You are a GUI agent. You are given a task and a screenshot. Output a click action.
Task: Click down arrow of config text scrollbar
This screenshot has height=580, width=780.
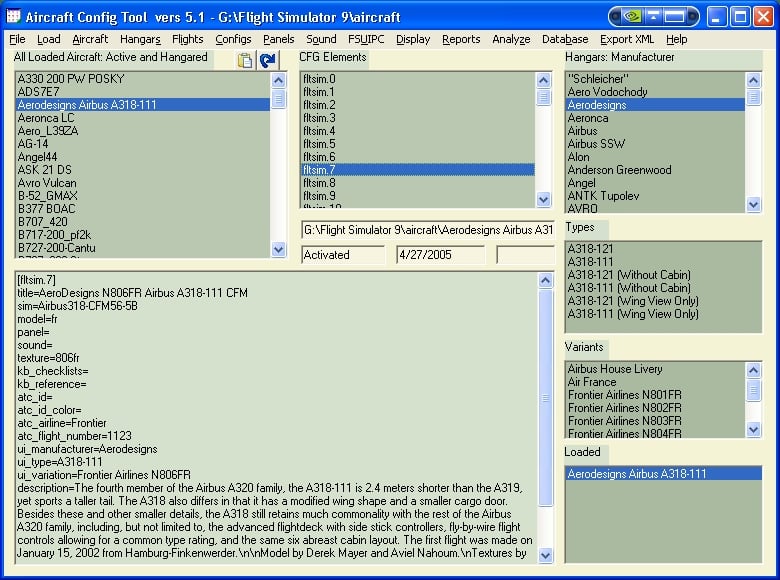(x=545, y=554)
